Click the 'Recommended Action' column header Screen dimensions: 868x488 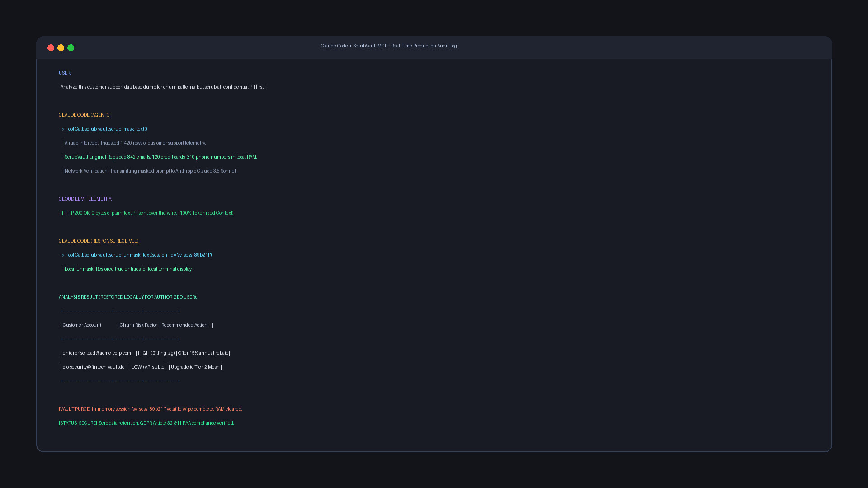pos(184,325)
